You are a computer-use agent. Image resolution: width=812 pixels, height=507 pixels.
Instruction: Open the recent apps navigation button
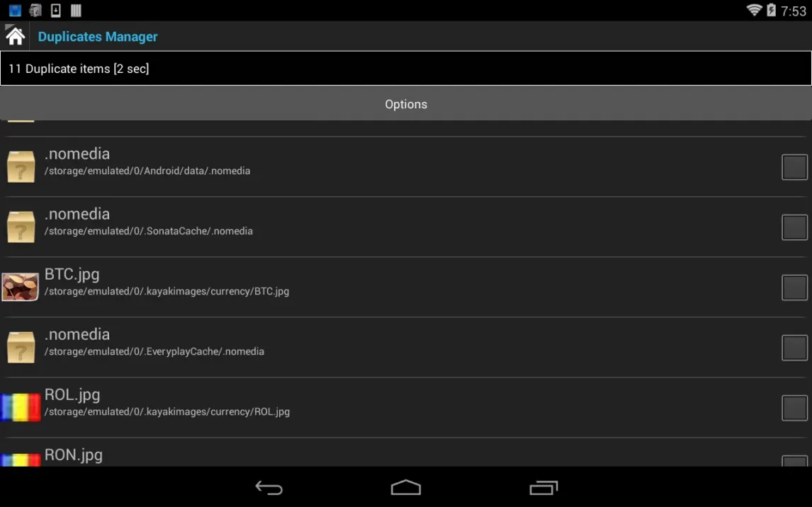pyautogui.click(x=543, y=487)
